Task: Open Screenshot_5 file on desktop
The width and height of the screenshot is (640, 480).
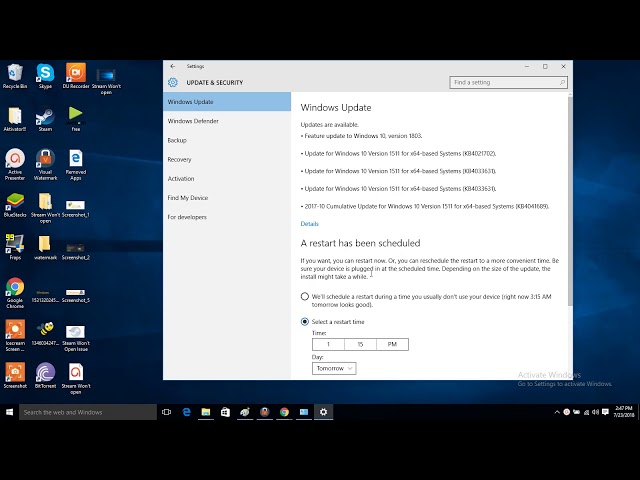Action: pyautogui.click(x=76, y=296)
